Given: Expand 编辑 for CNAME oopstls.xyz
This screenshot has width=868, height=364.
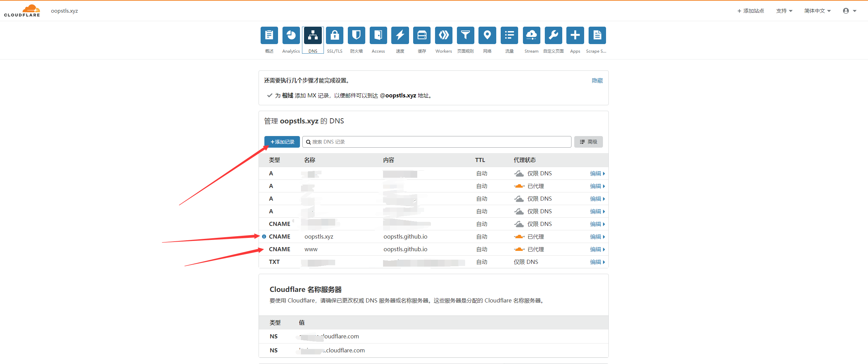Looking at the screenshot, I should [x=597, y=237].
